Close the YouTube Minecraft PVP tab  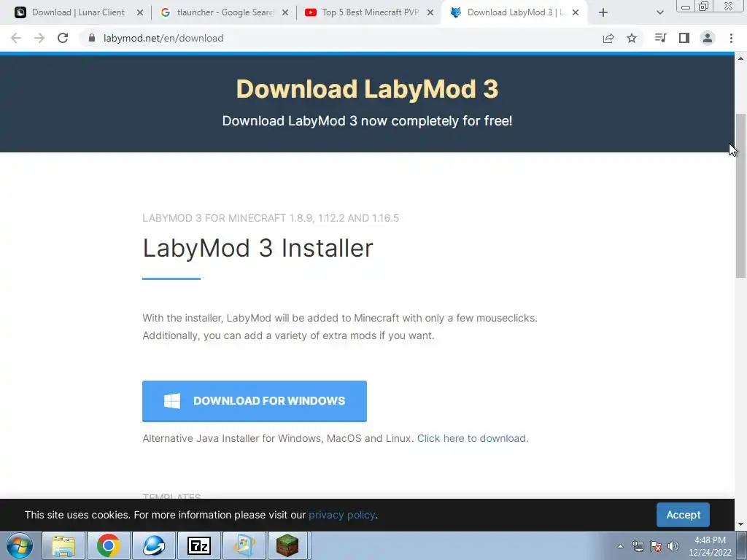430,12
